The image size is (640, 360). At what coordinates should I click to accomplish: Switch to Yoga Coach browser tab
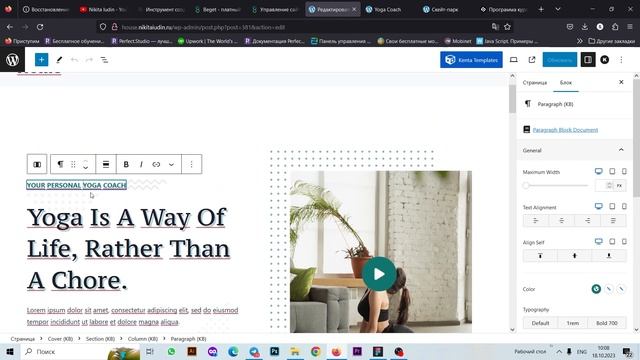coord(387,9)
